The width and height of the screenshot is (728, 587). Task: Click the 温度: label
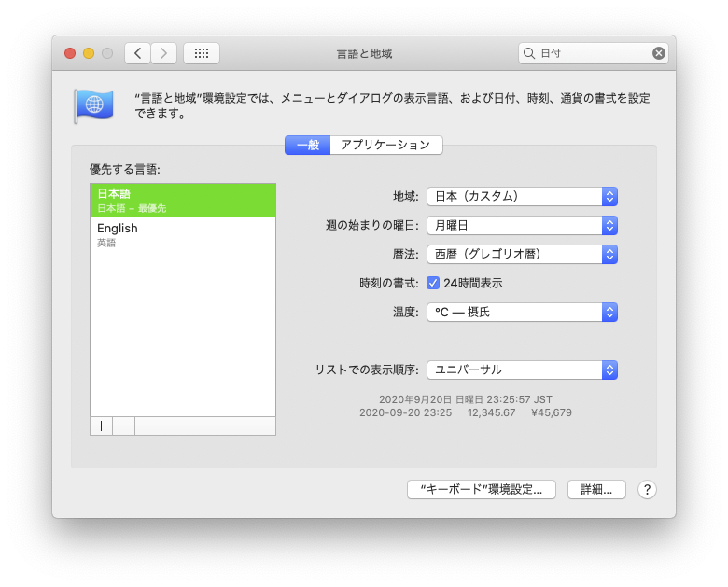406,312
